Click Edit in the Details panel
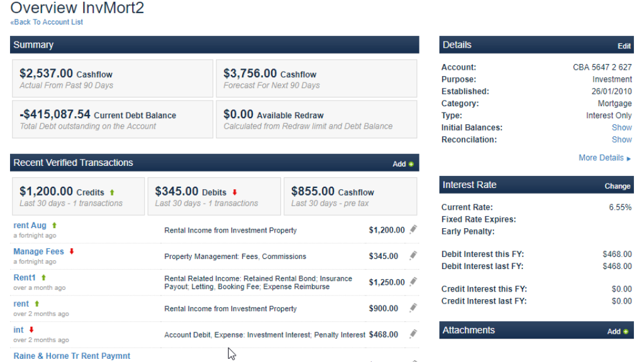 (624, 46)
